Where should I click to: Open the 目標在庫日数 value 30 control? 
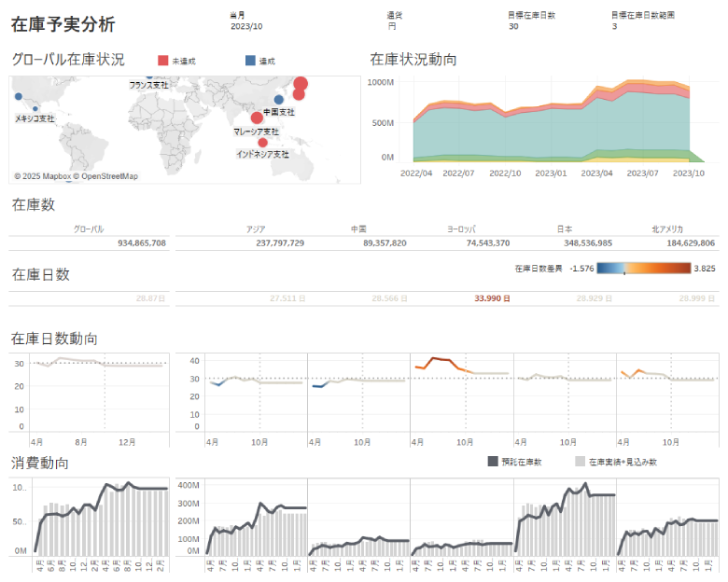513,27
